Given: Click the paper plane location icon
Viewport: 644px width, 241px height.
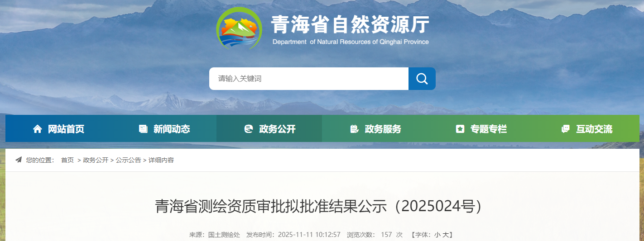Looking at the screenshot, I should [x=19, y=160].
